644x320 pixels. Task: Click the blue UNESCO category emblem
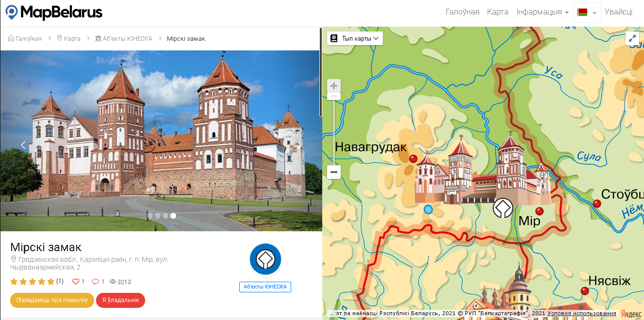click(x=265, y=259)
